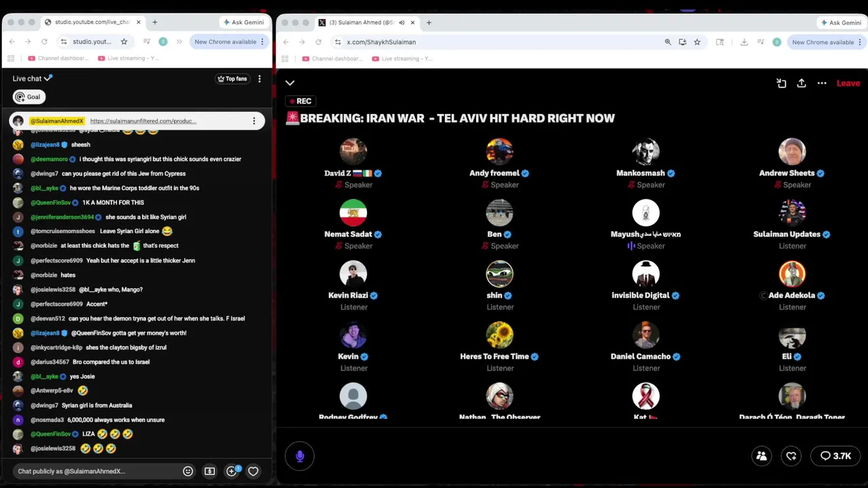Go back in left Chrome window
Viewport: 868px width, 488px height.
click(12, 42)
